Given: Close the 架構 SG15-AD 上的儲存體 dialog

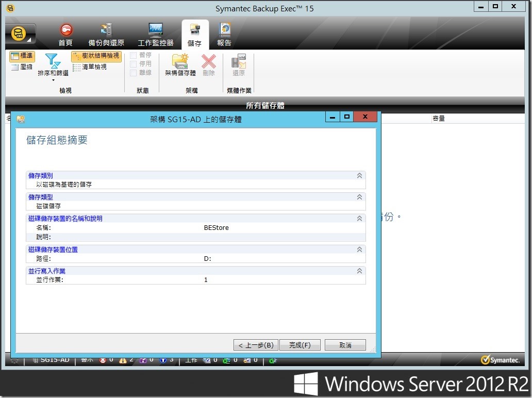Looking at the screenshot, I should [365, 117].
